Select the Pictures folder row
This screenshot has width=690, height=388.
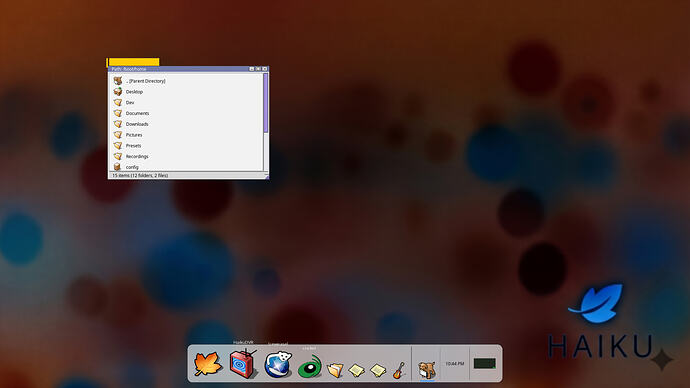tap(186, 135)
